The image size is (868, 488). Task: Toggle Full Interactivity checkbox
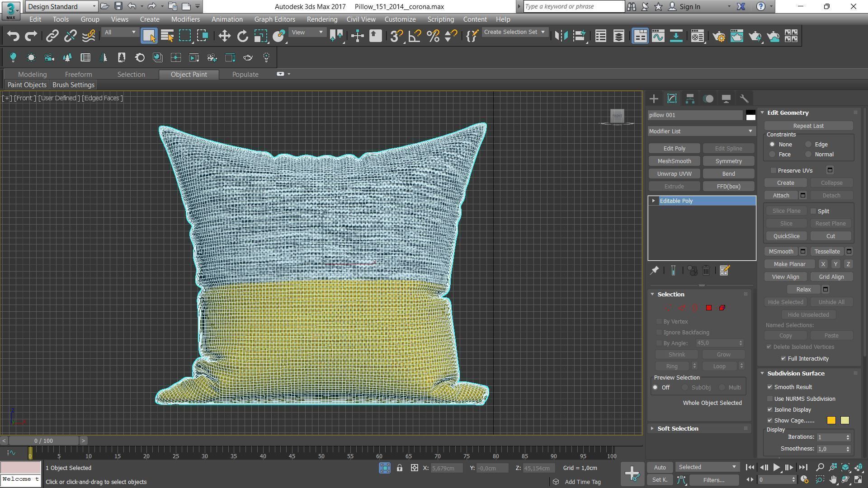pyautogui.click(x=783, y=359)
